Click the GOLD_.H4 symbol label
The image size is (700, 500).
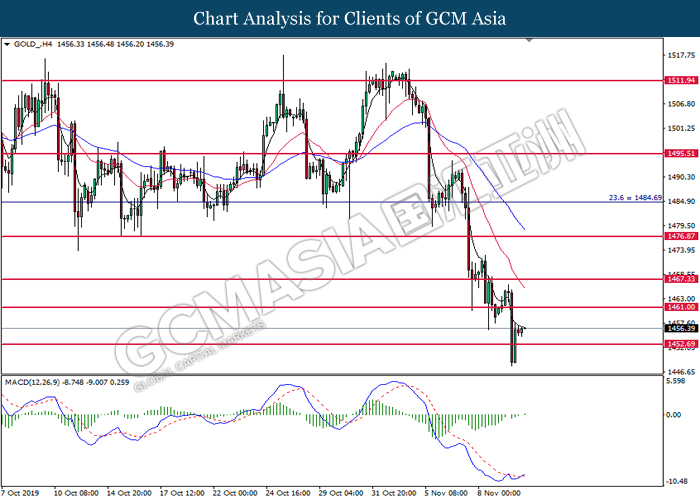pyautogui.click(x=33, y=44)
